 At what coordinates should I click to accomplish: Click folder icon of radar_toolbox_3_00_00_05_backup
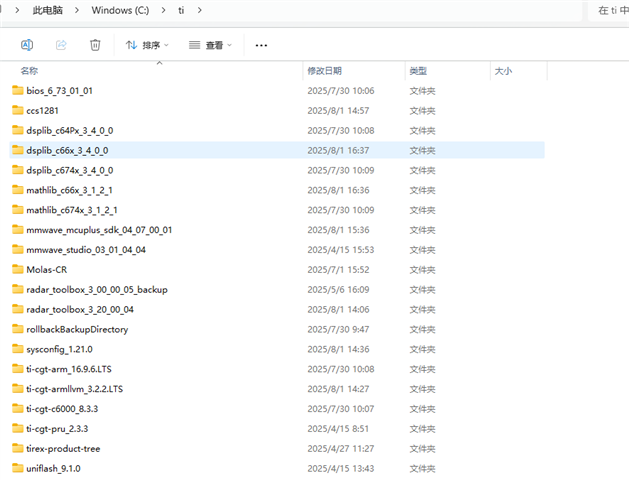click(x=18, y=290)
